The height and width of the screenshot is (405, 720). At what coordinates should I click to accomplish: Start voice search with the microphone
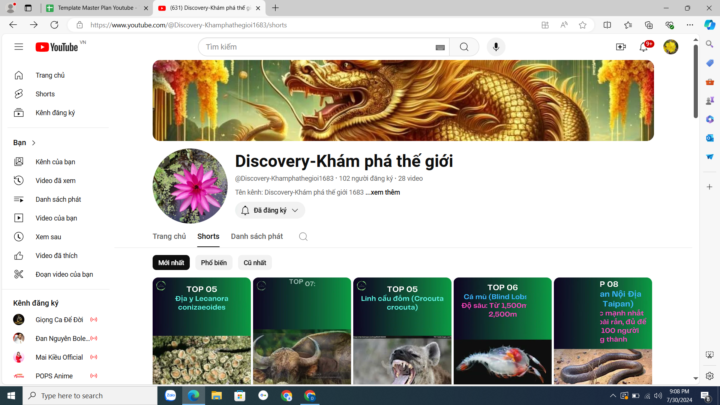pyautogui.click(x=495, y=47)
